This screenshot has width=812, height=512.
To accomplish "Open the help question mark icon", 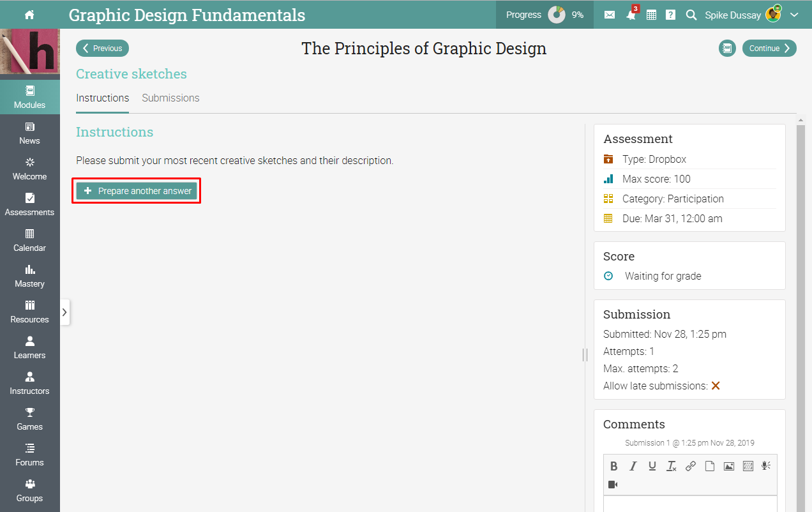I will click(670, 15).
